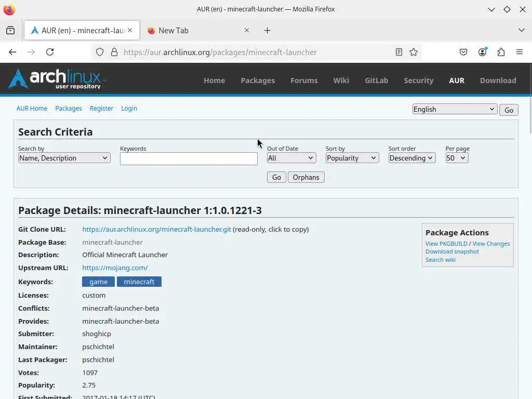Open the Forums nav item

[304, 81]
